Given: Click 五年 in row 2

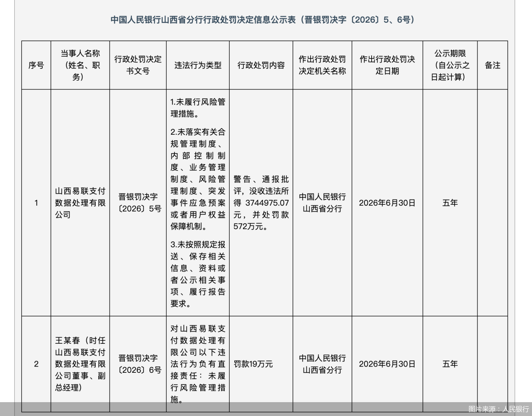Looking at the screenshot, I should click(450, 364).
